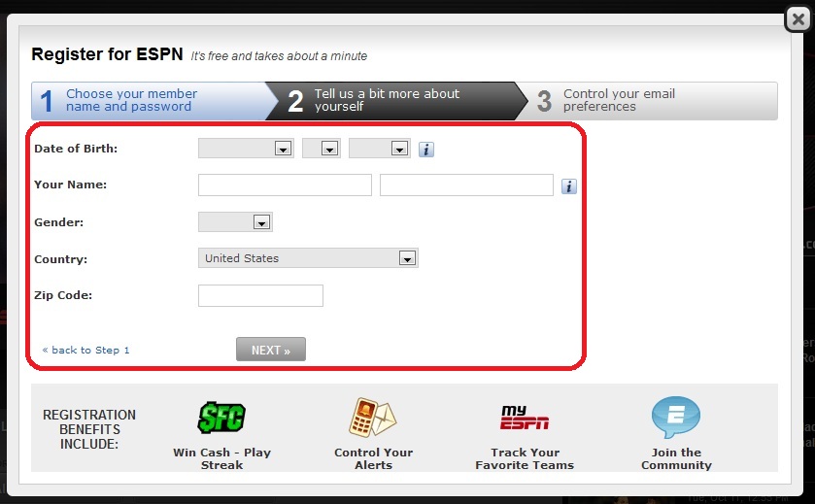Image resolution: width=815 pixels, height=504 pixels.
Task: Open the Gender dropdown
Action: (235, 222)
